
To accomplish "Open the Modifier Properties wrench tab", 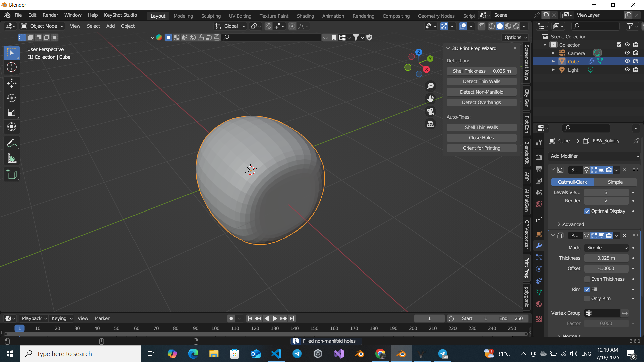I will coord(539,246).
